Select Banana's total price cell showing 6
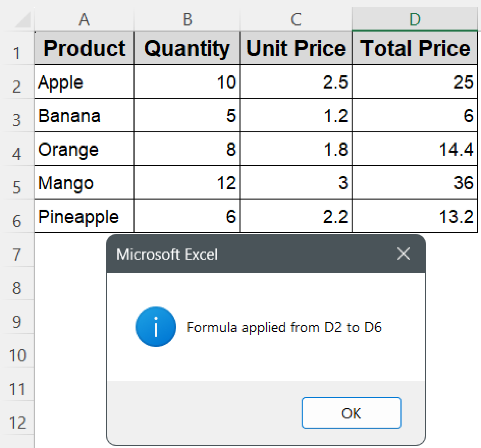 pyautogui.click(x=415, y=115)
